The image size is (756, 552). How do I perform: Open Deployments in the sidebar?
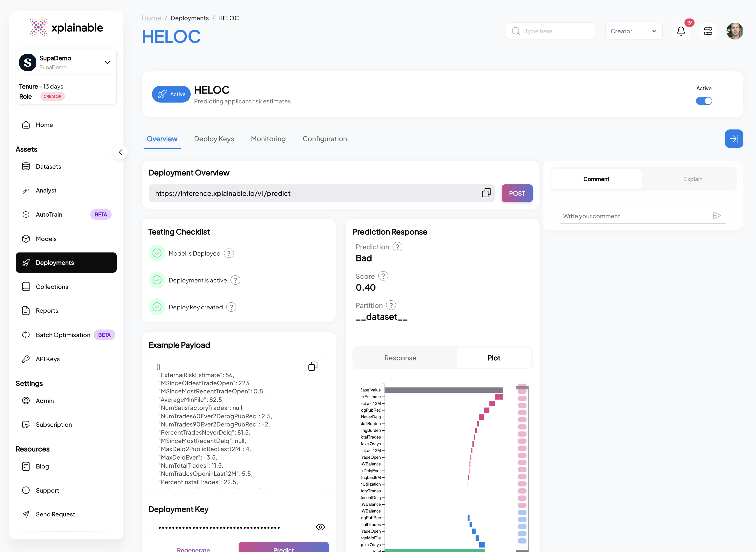(66, 263)
